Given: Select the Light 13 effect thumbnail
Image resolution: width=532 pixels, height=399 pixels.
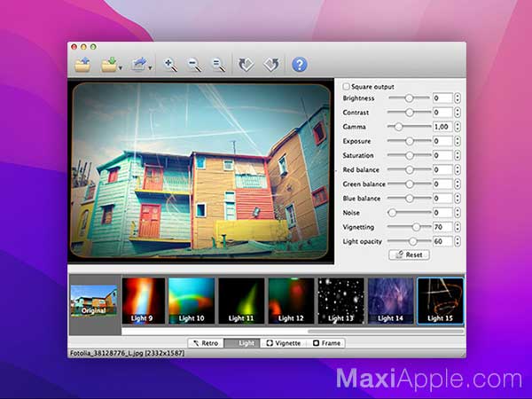Looking at the screenshot, I should (341, 301).
